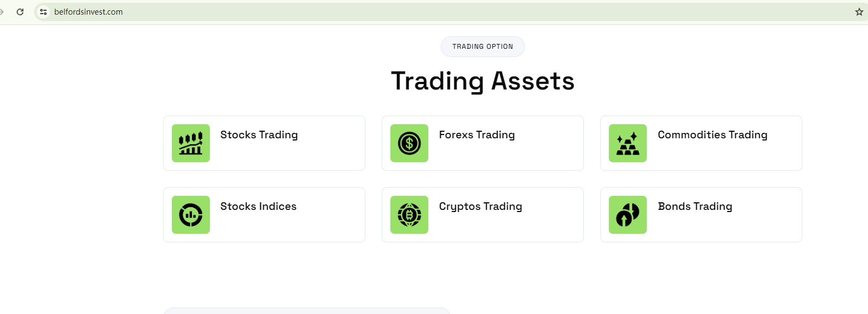Click the Trading Assets heading
The image size is (868, 314).
[483, 81]
